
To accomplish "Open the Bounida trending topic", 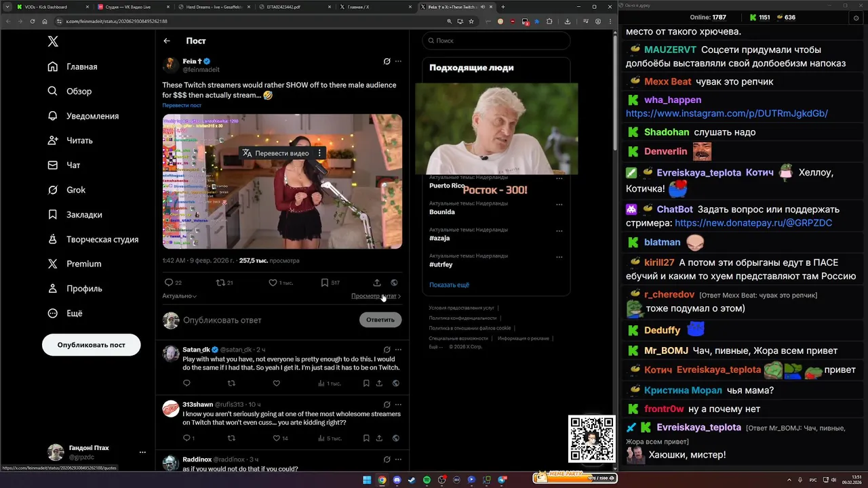I will click(442, 212).
